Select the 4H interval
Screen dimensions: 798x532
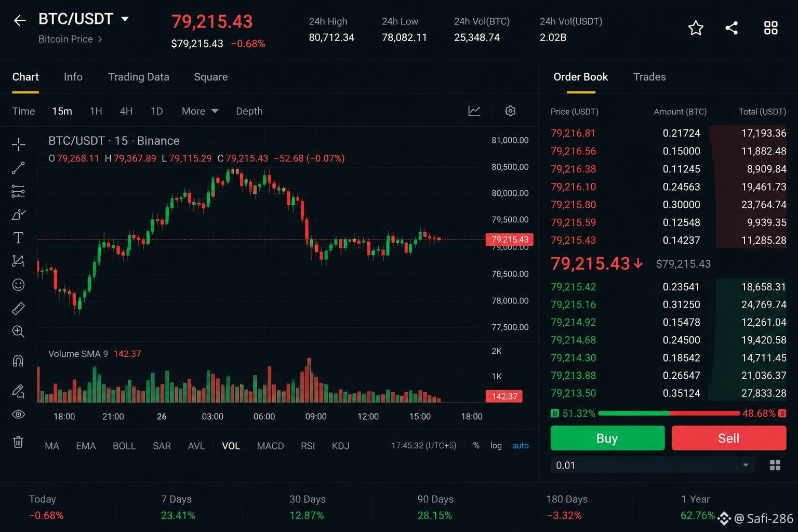click(x=126, y=111)
